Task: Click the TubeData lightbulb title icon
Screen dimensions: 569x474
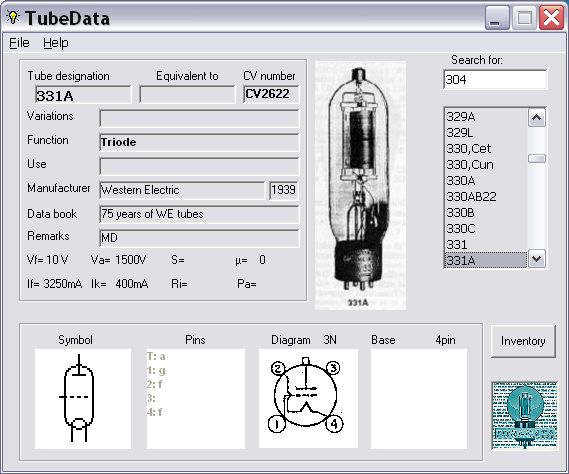Action: coord(13,17)
